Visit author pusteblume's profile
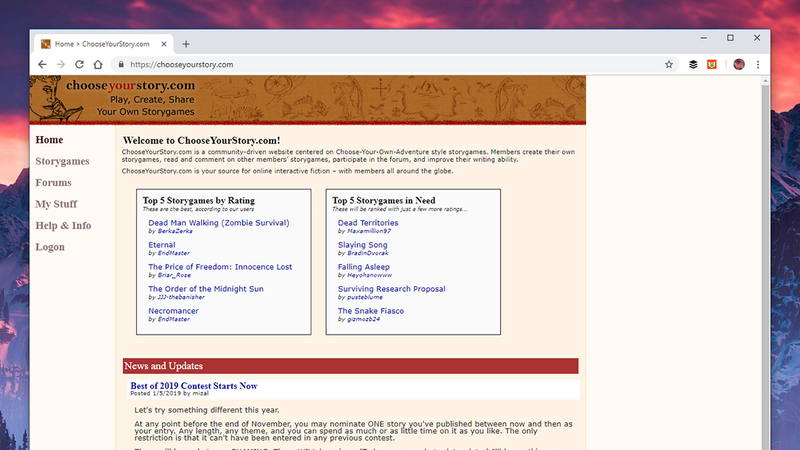Viewport: 800px width, 450px height. click(x=365, y=297)
